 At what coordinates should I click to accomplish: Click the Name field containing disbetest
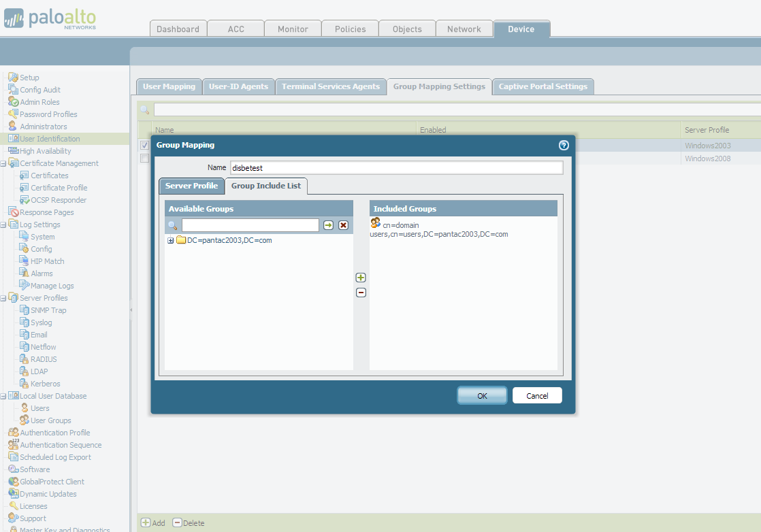(397, 168)
